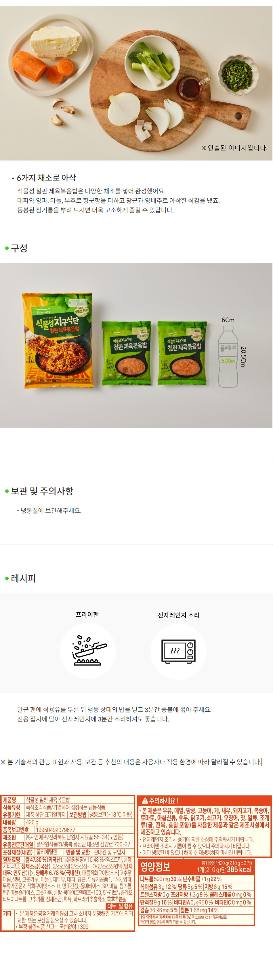Click the green bullet beside 보관 및 주의사항
273x980 pixels.
pos(7,491)
